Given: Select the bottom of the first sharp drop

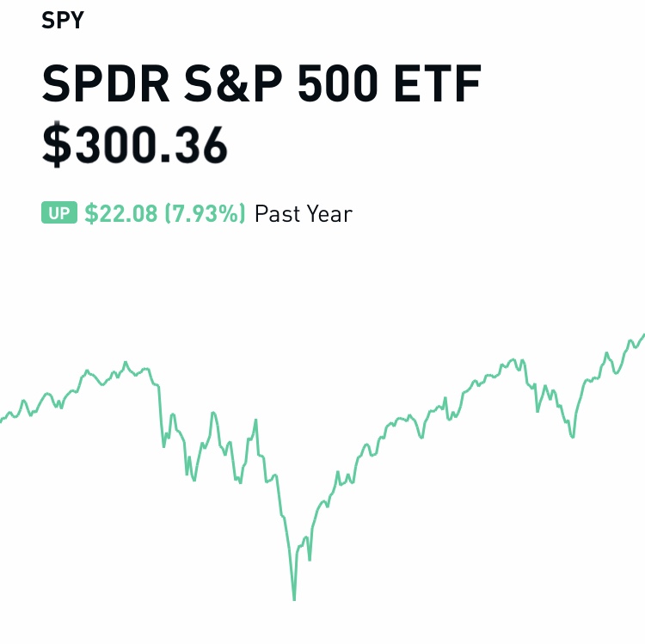Looking at the screenshot, I should click(x=164, y=446).
